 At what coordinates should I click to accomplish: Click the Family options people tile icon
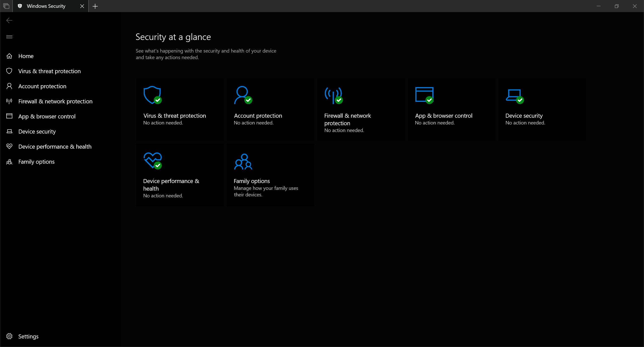(243, 161)
